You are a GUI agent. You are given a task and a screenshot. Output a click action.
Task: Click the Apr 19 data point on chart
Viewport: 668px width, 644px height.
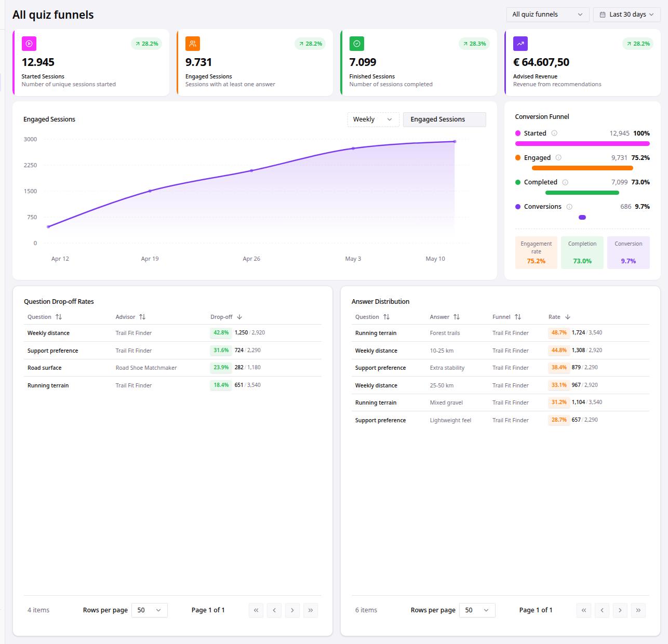[x=150, y=191]
